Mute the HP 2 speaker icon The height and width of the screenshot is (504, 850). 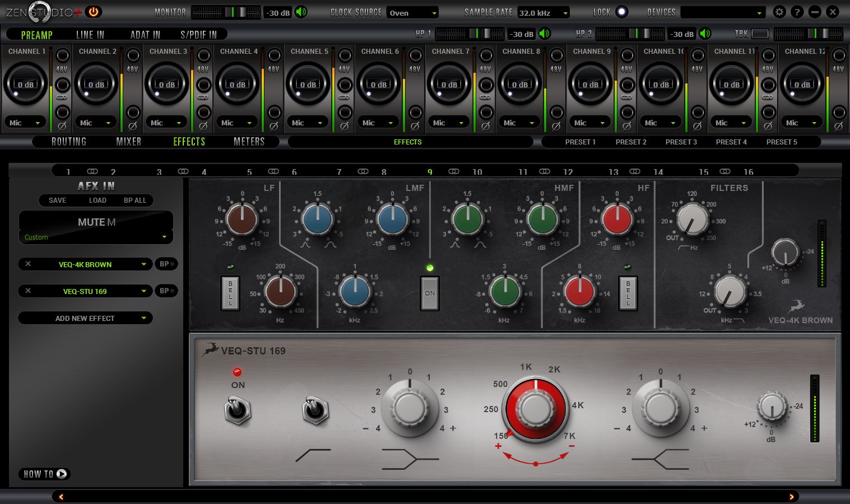point(705,34)
